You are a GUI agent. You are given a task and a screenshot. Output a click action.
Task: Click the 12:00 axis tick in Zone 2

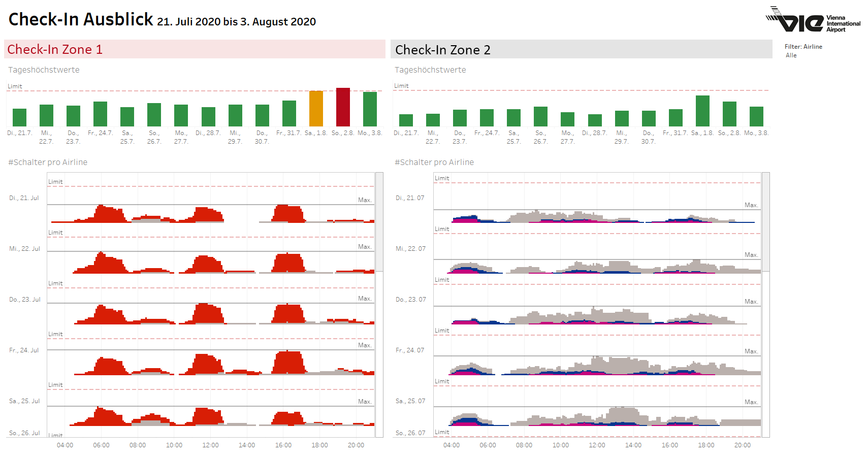click(597, 445)
